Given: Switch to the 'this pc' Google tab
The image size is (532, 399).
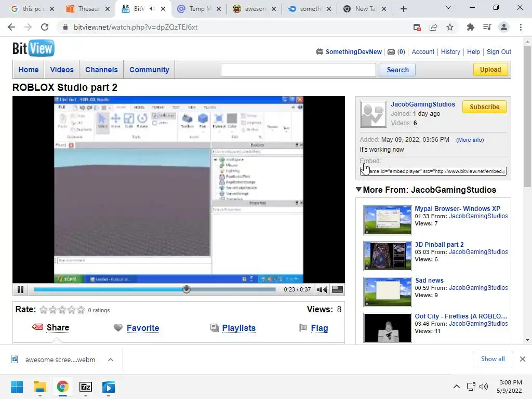Looking at the screenshot, I should tap(33, 9).
